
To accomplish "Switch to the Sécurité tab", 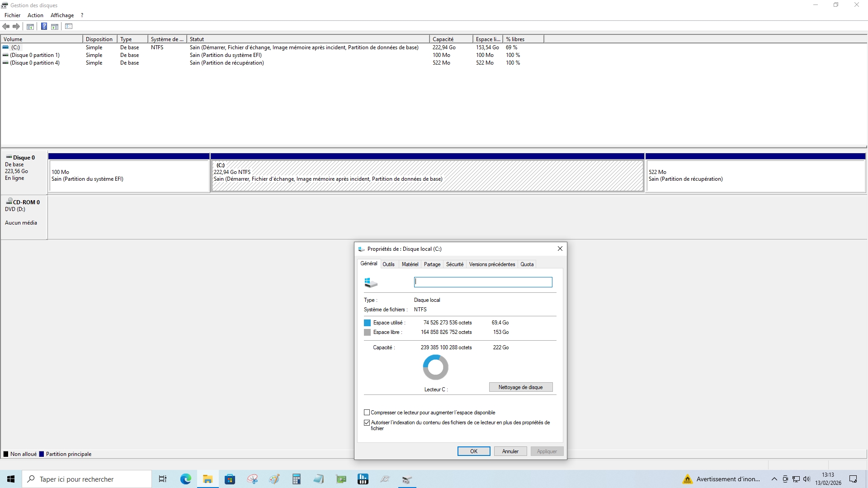I will click(x=454, y=264).
